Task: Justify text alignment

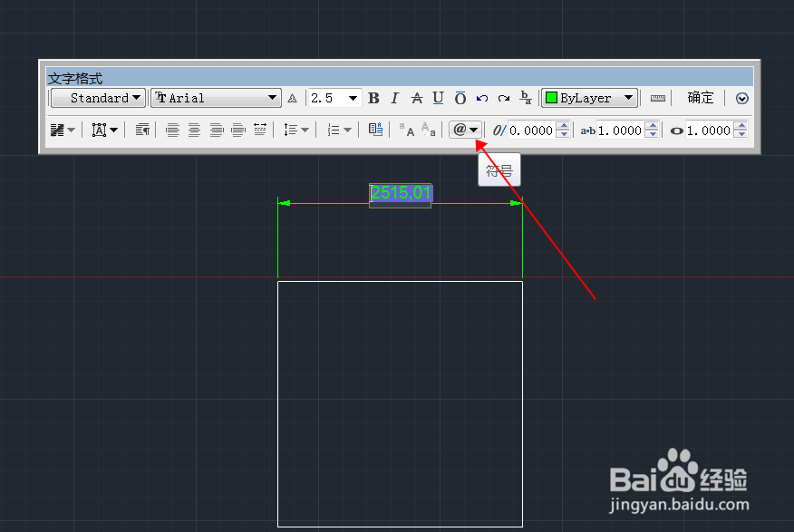Action: pos(238,131)
